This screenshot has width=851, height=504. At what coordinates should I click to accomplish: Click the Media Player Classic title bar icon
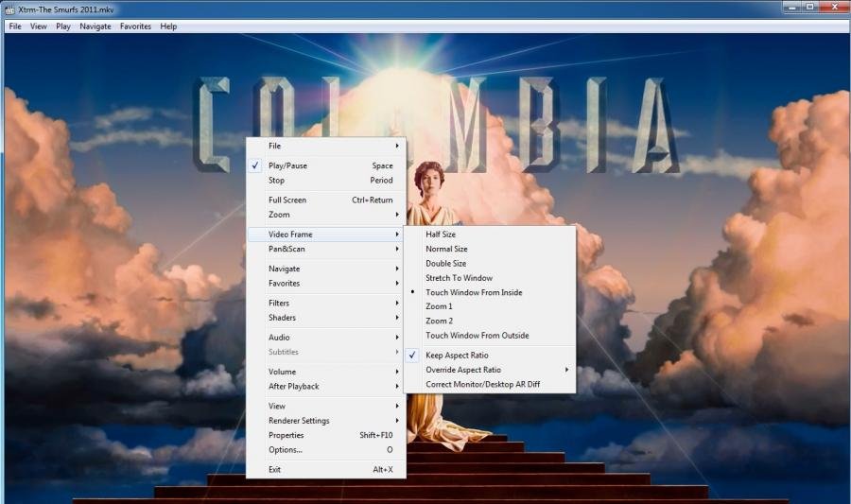coord(9,9)
